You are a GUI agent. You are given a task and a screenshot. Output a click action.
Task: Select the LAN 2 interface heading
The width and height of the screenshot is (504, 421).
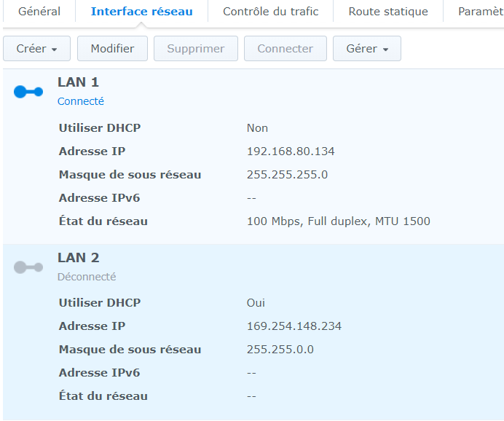tap(78, 258)
